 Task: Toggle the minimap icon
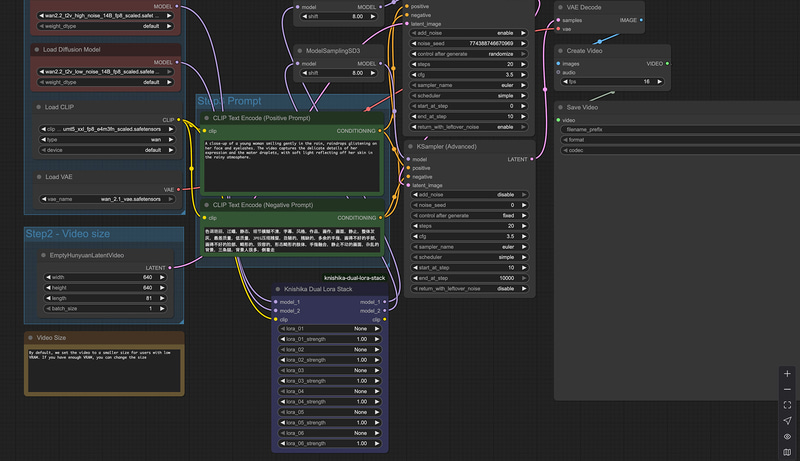point(787,452)
